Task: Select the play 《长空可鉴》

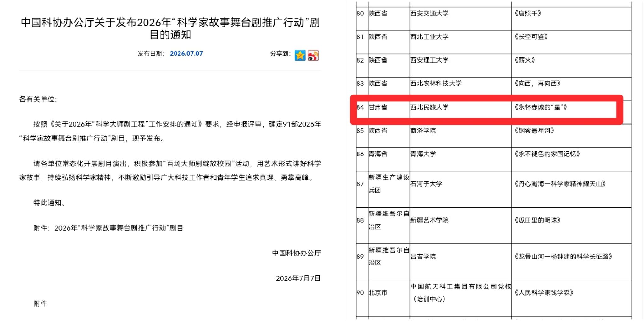Action: click(531, 37)
